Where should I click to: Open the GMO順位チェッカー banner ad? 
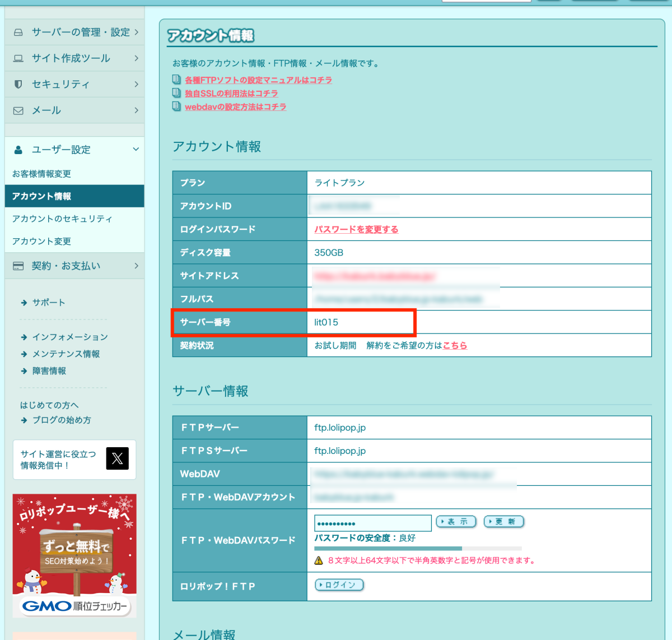pyautogui.click(x=74, y=555)
